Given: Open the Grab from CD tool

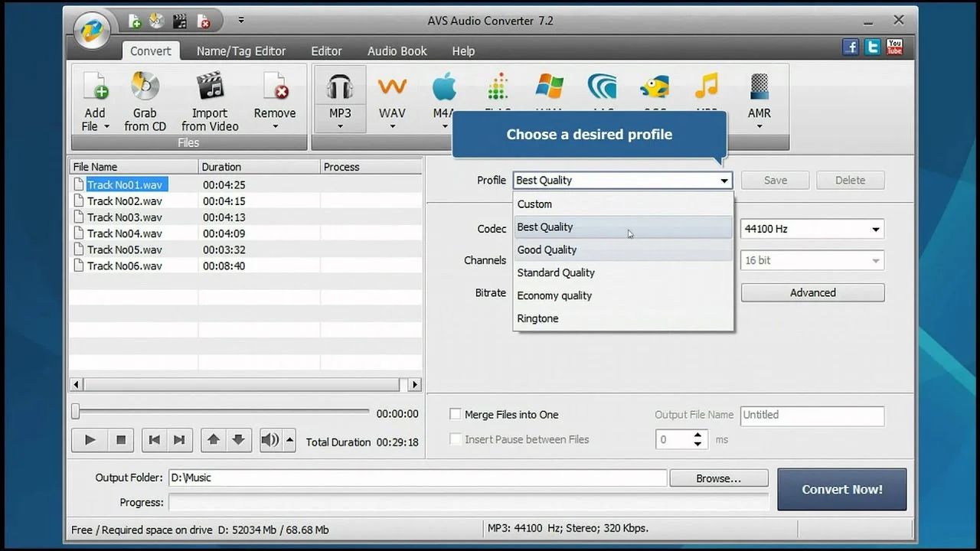Looking at the screenshot, I should tap(145, 99).
